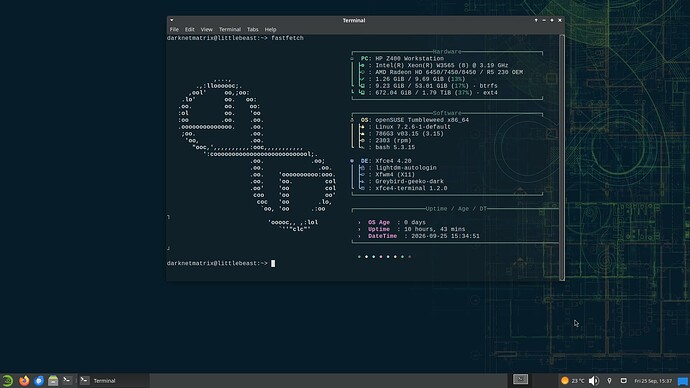Open the clock showing Fri 25 Sep, 15:37
690x388 pixels.
click(x=653, y=381)
